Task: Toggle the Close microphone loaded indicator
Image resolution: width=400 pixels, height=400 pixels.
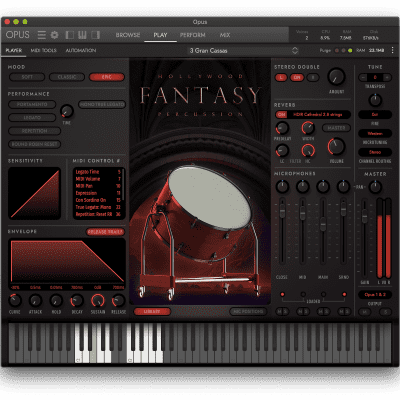Action: pyautogui.click(x=283, y=294)
